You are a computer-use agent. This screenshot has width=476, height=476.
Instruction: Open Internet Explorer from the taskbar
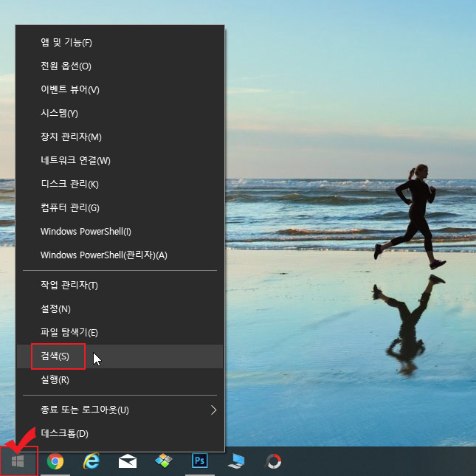click(92, 461)
